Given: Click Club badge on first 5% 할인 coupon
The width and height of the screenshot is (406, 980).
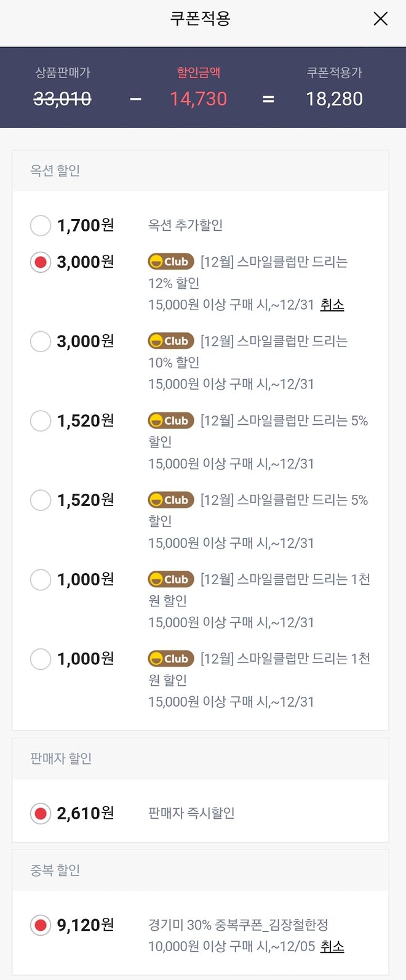Looking at the screenshot, I should [170, 420].
